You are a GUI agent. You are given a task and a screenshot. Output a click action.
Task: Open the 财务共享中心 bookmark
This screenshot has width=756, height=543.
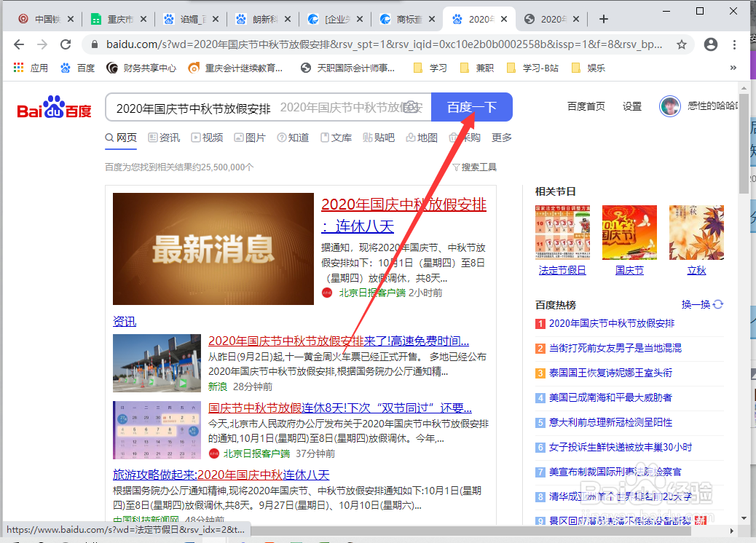[141, 68]
